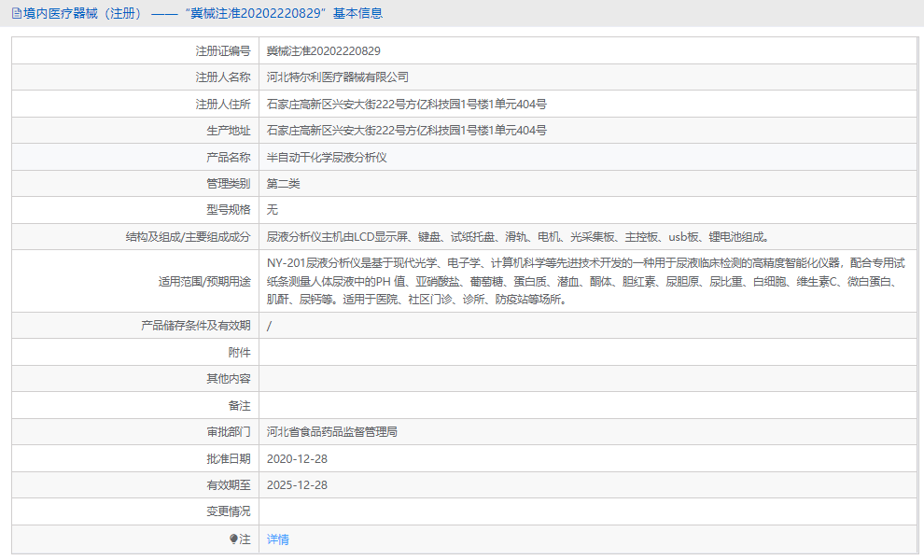This screenshot has width=924, height=560.
Task: Select registrant name 河北特尔利医疗器械有限公司
Action: (x=338, y=77)
